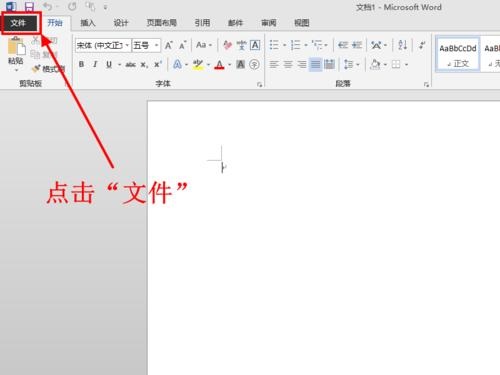Click the justify alignment icon

point(315,64)
